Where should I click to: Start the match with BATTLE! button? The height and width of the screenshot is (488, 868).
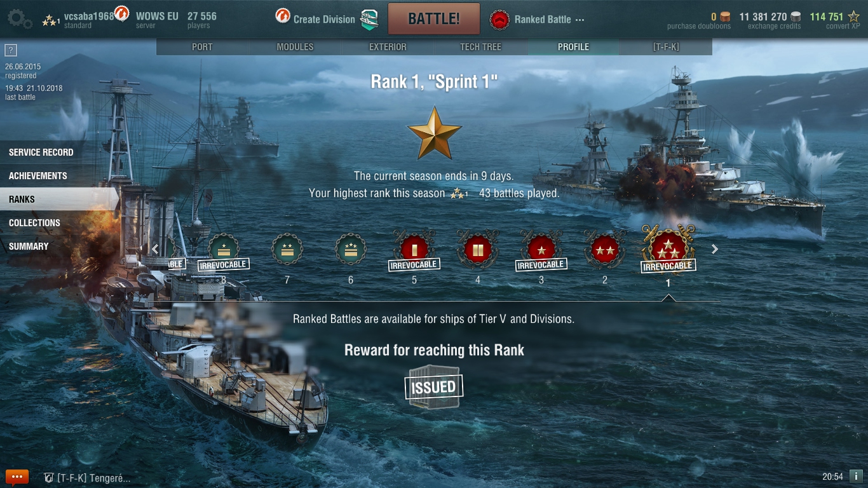click(434, 19)
